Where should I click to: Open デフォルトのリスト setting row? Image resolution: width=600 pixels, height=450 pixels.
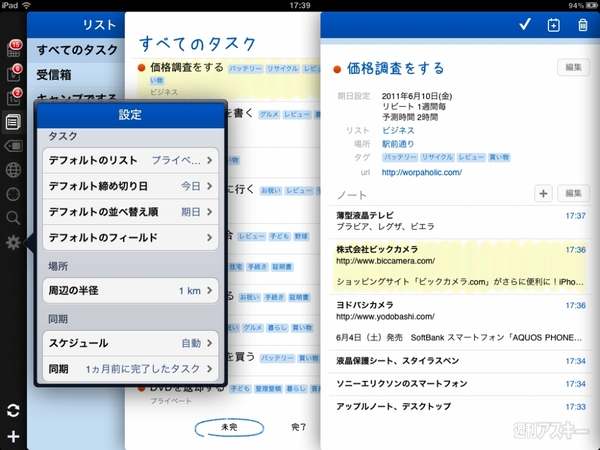pyautogui.click(x=130, y=160)
